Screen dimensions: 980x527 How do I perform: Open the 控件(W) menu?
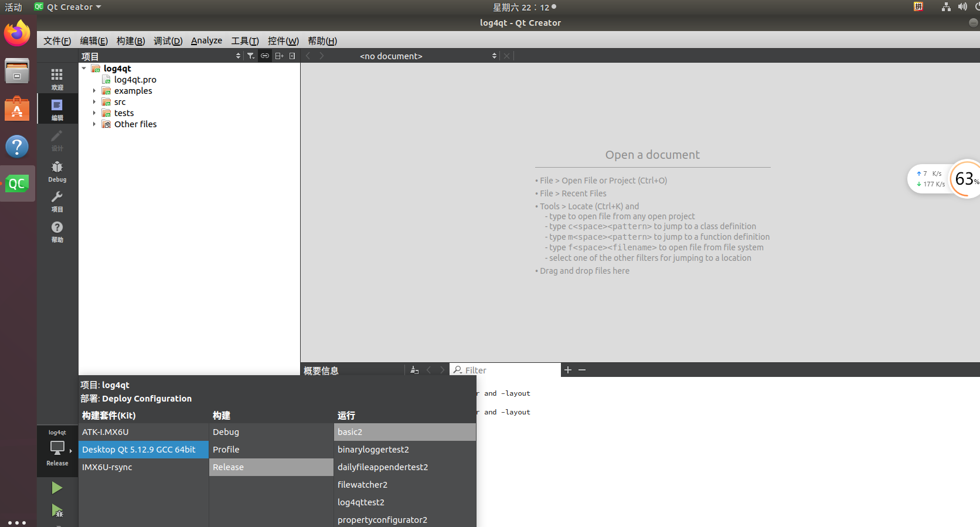point(283,40)
